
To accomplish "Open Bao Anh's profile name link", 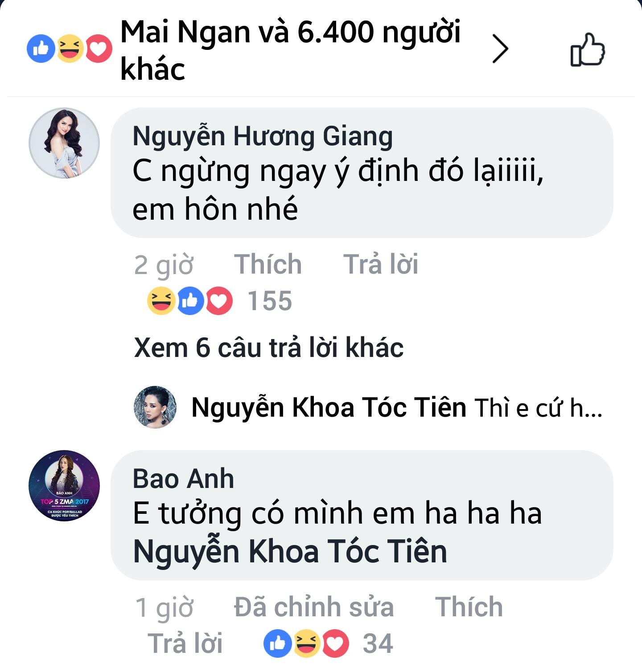I will (183, 479).
